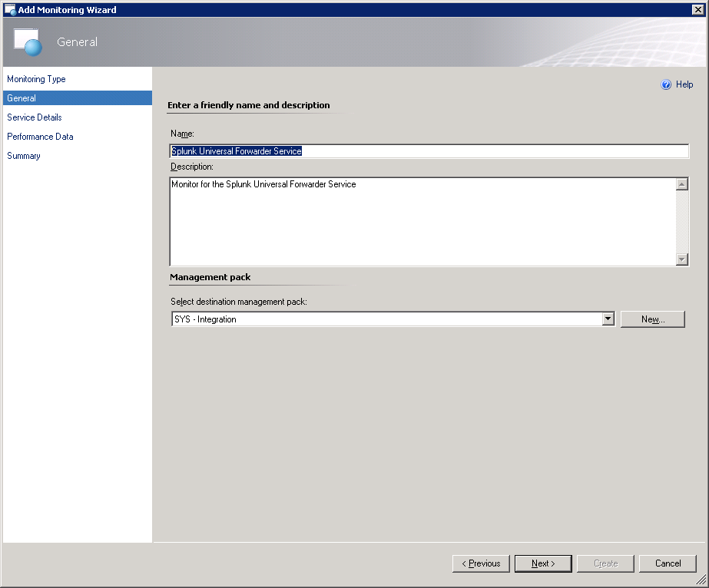Viewport: 709px width, 588px height.
Task: Open the Performance Data step
Action: (x=40, y=137)
